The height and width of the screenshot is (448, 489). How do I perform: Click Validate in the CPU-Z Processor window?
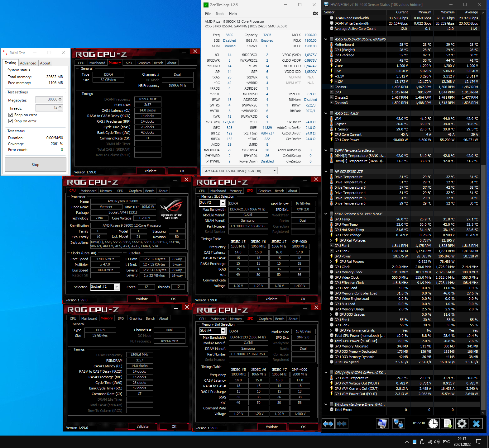(142, 299)
